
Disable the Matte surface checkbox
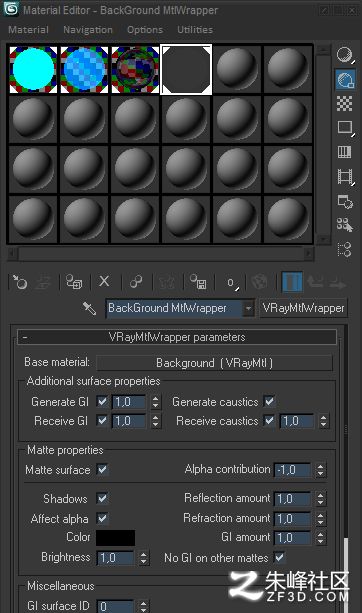coord(102,469)
